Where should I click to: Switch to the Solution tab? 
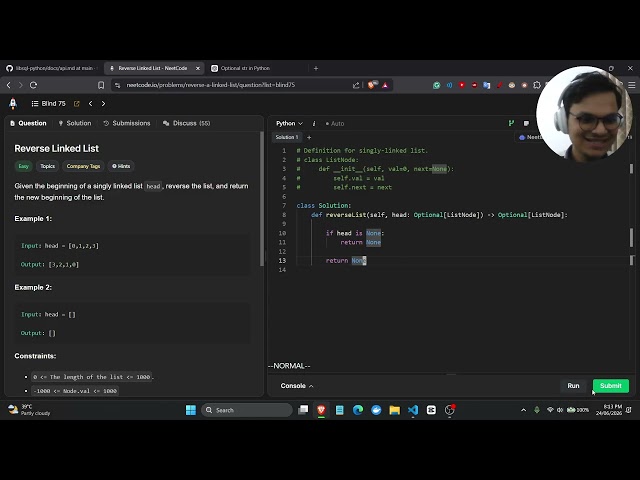tap(75, 123)
